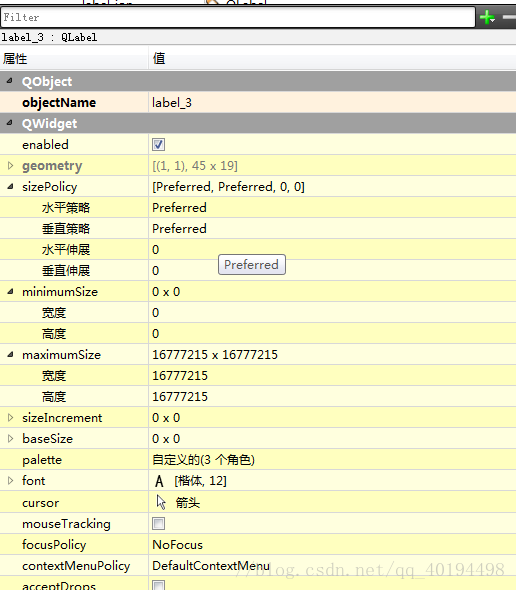Click the arrow cursor icon in cursor row
This screenshot has width=516, height=590.
161,502
